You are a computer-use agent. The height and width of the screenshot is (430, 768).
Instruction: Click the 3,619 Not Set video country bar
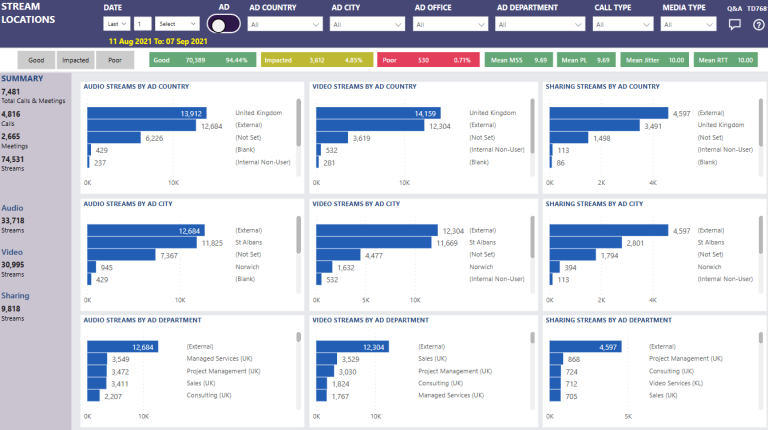tap(332, 138)
